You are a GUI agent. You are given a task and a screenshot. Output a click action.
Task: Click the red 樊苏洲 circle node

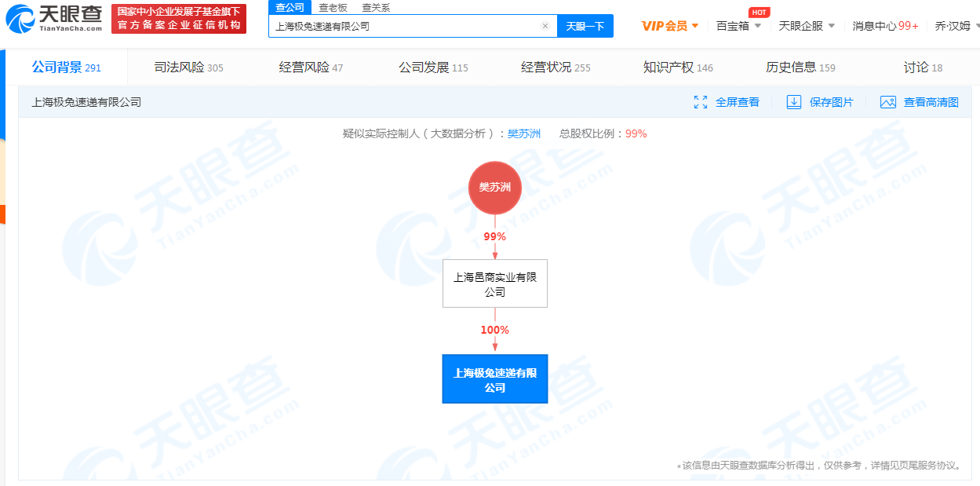coord(495,188)
